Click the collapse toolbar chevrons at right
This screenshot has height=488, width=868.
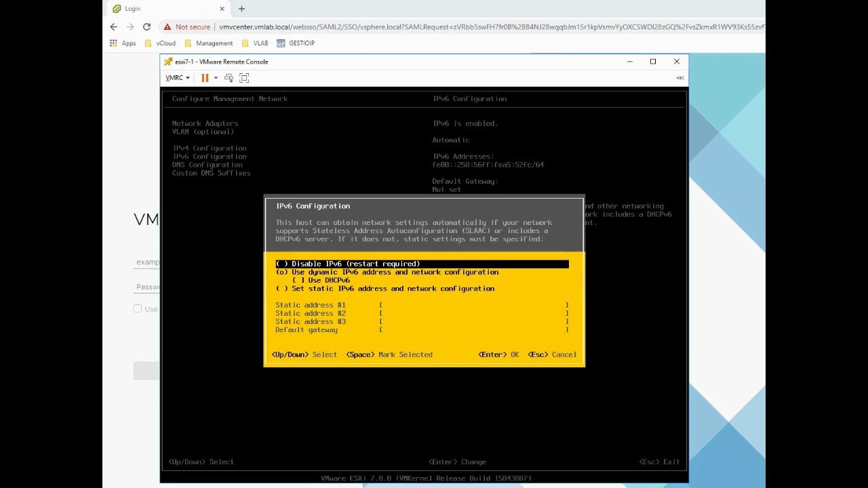point(679,78)
